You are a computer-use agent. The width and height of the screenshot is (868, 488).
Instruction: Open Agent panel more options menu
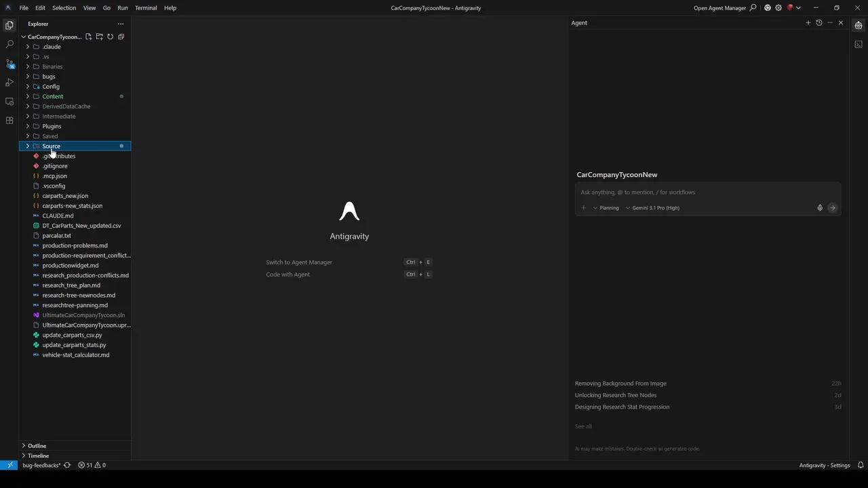829,22
